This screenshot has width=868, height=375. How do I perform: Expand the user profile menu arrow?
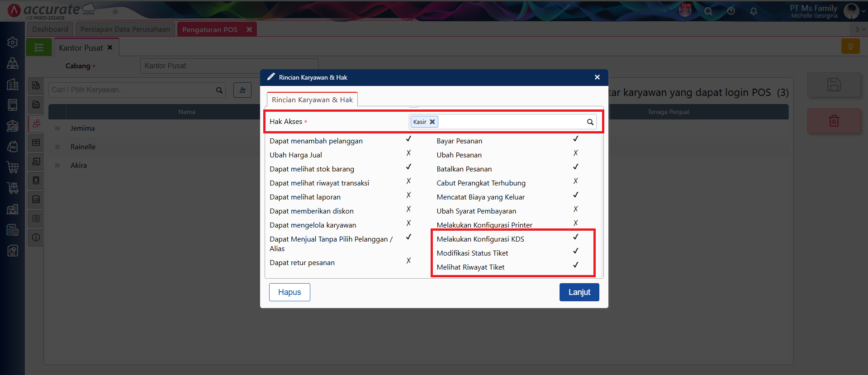pos(863,11)
